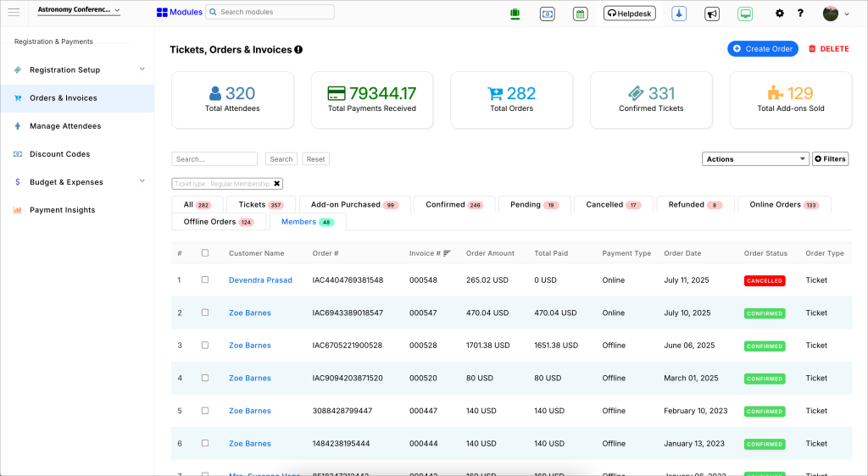The image size is (868, 476).
Task: Click the Total Attendees person icon
Action: pyautogui.click(x=215, y=93)
